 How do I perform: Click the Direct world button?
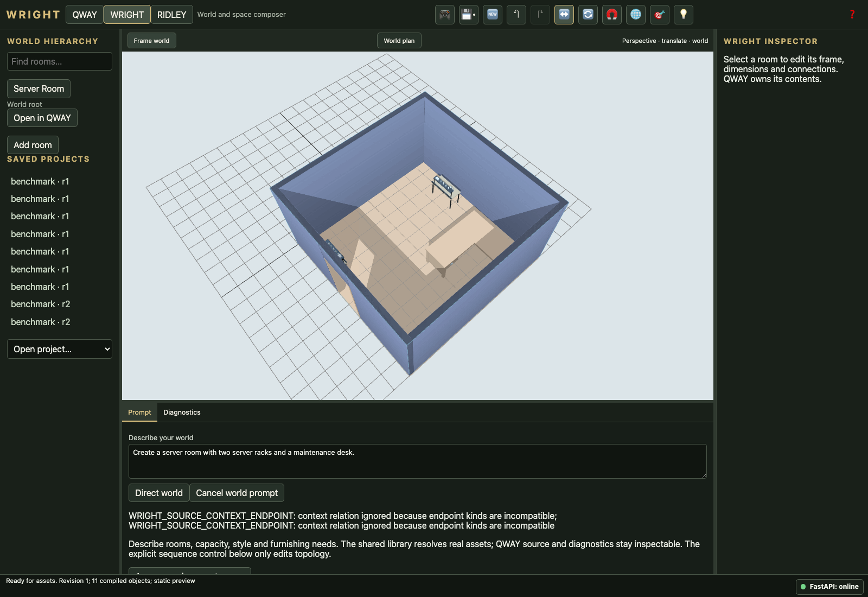159,493
